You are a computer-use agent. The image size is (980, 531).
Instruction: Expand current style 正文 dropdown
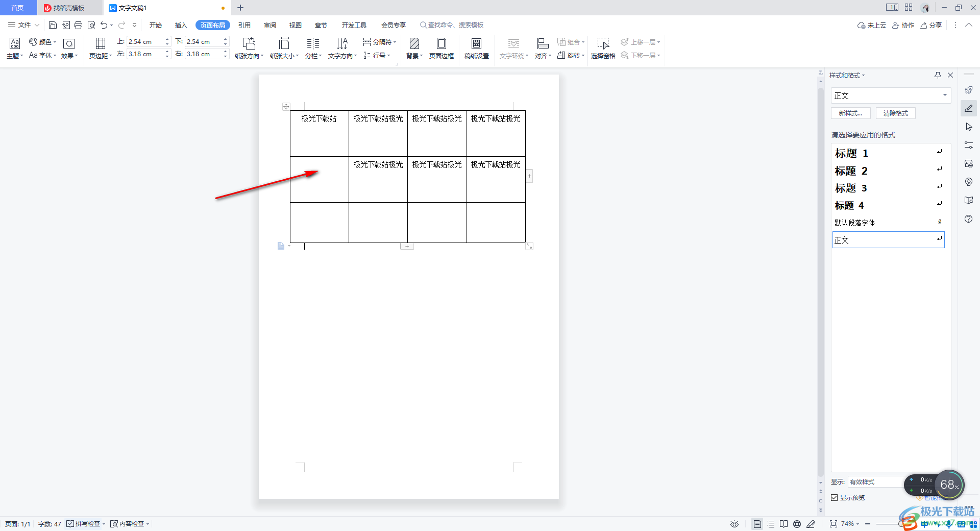945,95
